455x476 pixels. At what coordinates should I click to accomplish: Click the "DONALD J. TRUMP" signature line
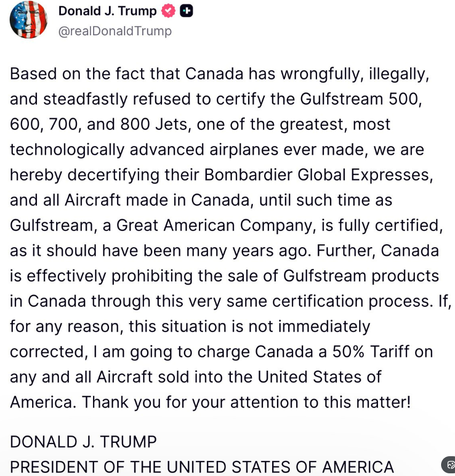[83, 442]
